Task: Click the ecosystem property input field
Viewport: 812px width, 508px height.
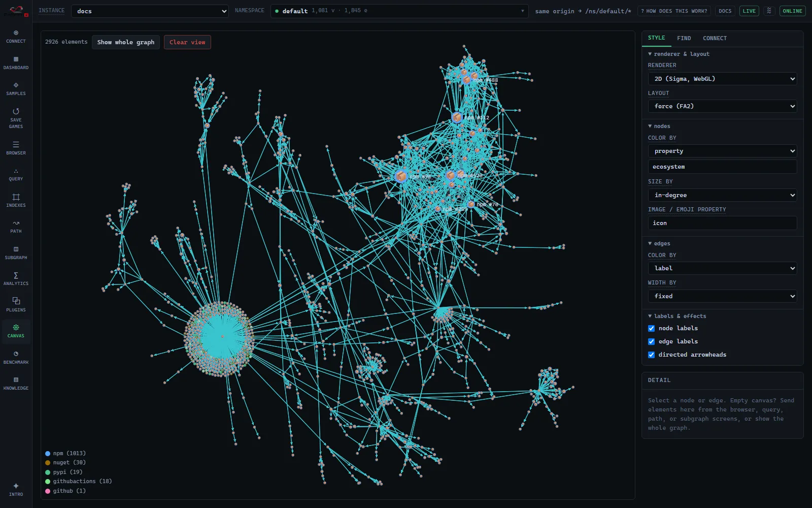Action: 722,167
